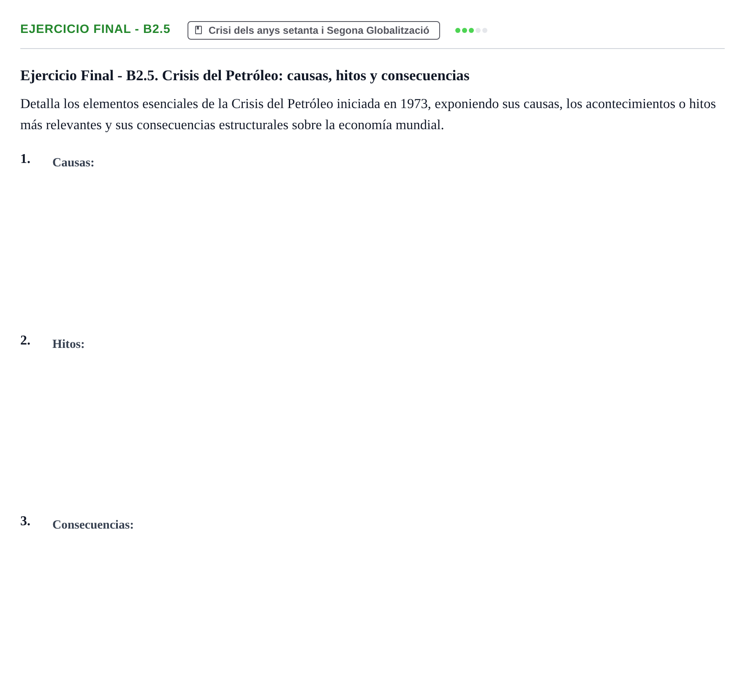The height and width of the screenshot is (700, 745).
Task: Click the 'Causas:' section label
Action: pyautogui.click(x=73, y=163)
